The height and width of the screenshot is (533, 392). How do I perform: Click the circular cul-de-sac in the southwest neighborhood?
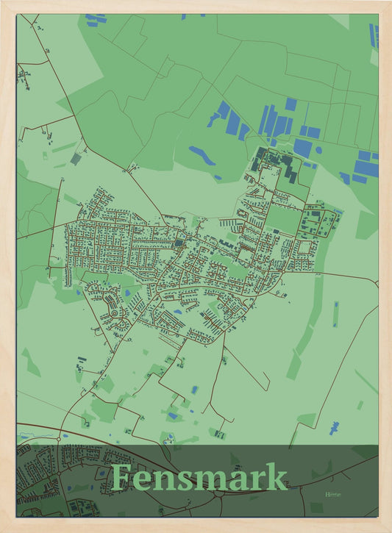tap(114, 312)
